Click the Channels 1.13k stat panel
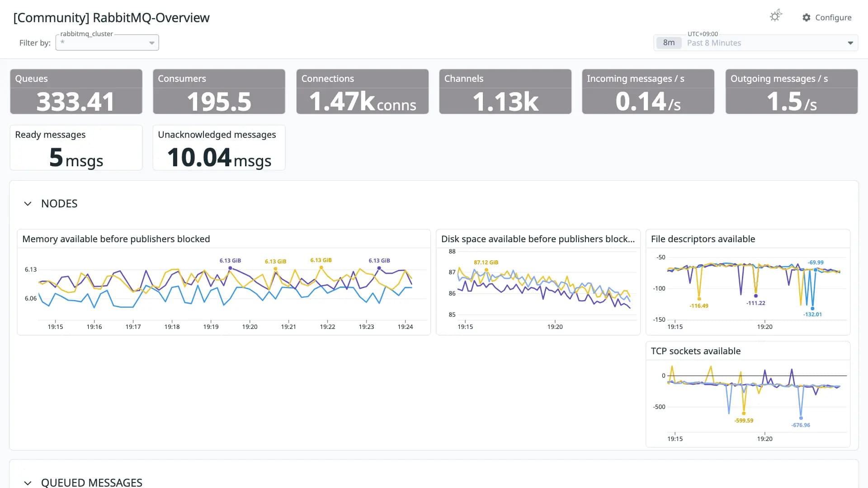This screenshot has width=868, height=488. (x=505, y=91)
